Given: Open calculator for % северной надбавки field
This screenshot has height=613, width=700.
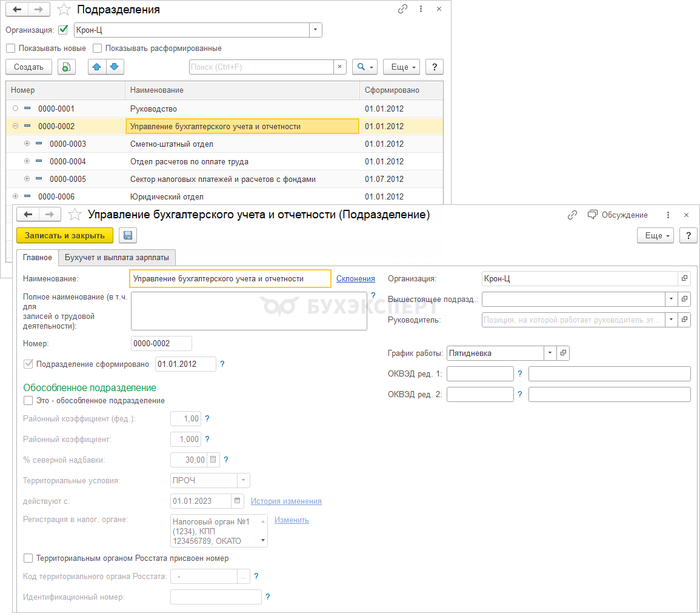Looking at the screenshot, I should (213, 460).
